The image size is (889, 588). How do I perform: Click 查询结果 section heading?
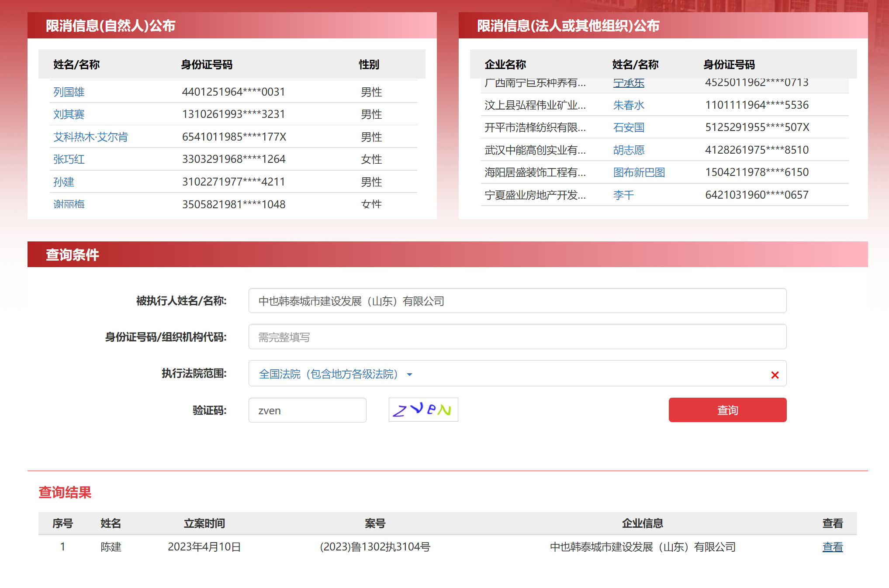[65, 492]
